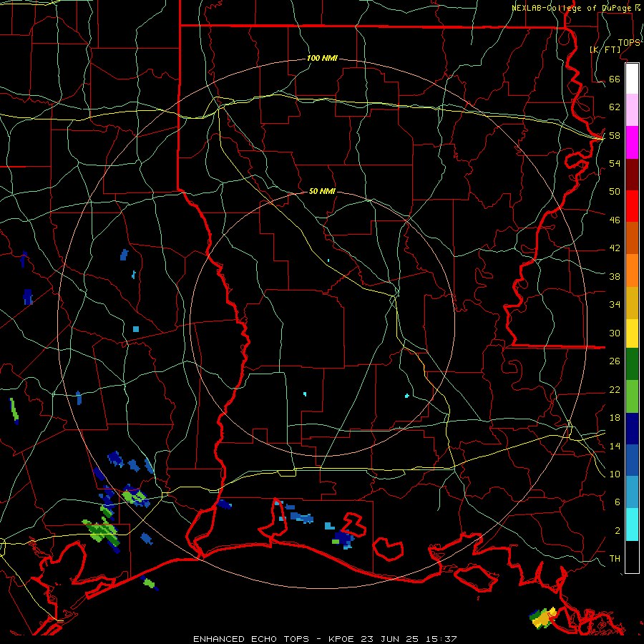Select the dark maroon legend swatch

632,175
